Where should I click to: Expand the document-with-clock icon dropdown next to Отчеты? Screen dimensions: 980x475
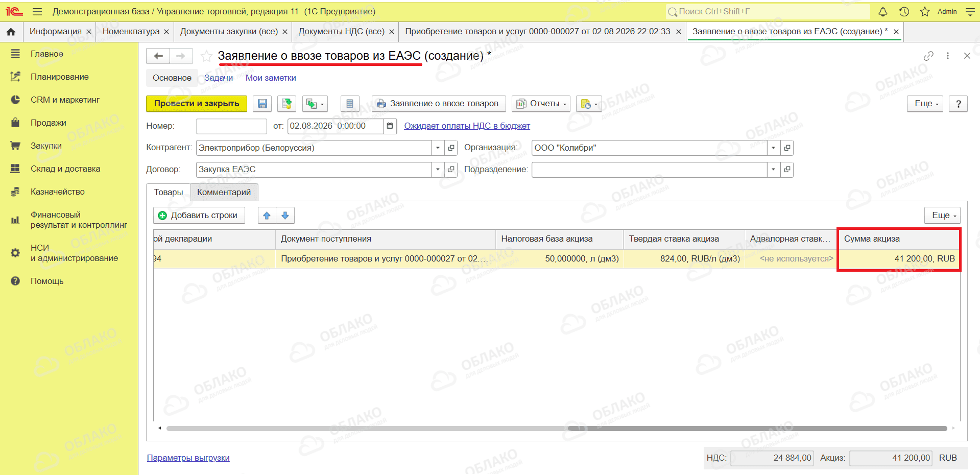pyautogui.click(x=589, y=104)
